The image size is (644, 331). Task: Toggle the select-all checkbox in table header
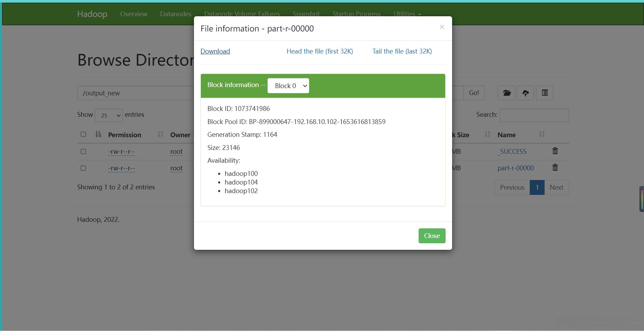pyautogui.click(x=83, y=134)
